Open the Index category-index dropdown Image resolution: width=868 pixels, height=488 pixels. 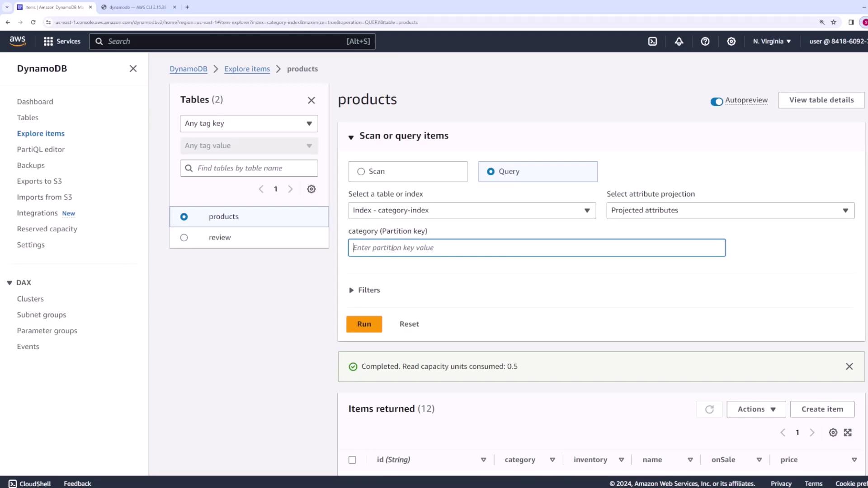472,211
